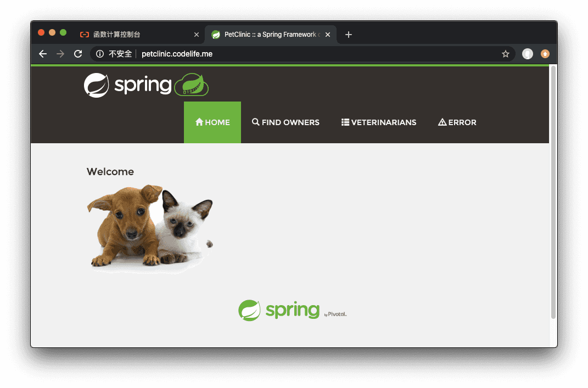Click the magnifier icon next to FIND OWNERS
588x388 pixels.
click(x=255, y=122)
